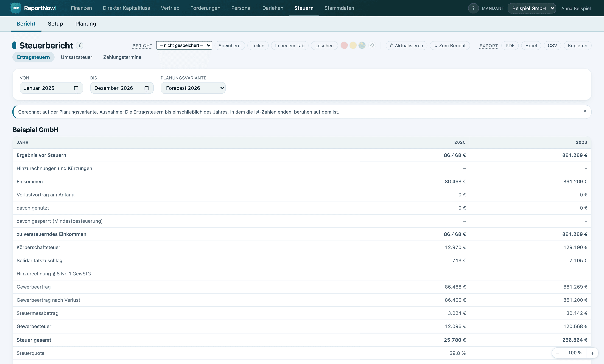604x364 pixels.
Task: Expand the Planungsvariante Forecast 2026 dropdown
Action: 193,88
